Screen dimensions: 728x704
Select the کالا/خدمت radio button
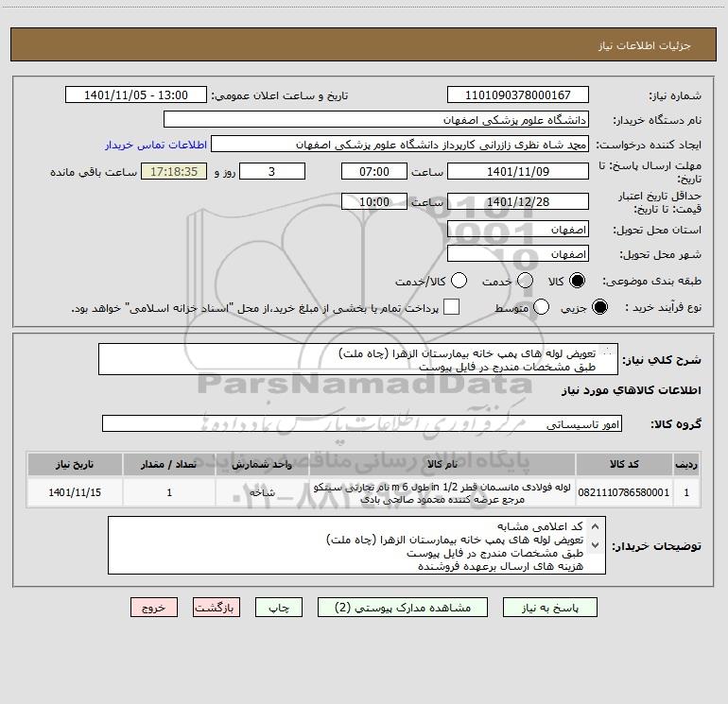[459, 281]
